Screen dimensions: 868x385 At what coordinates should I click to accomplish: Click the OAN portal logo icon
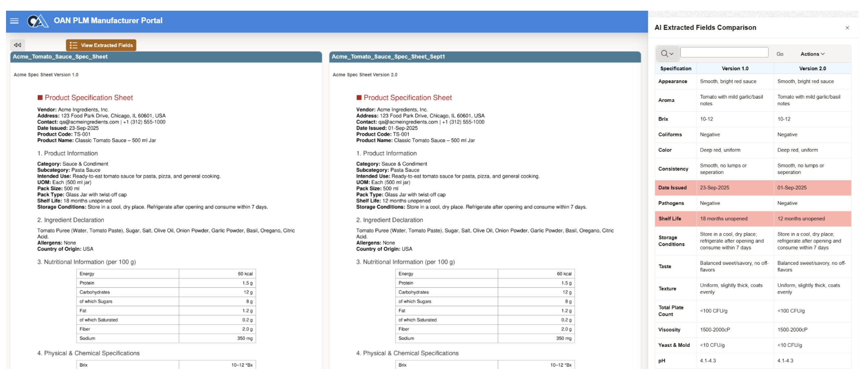37,21
